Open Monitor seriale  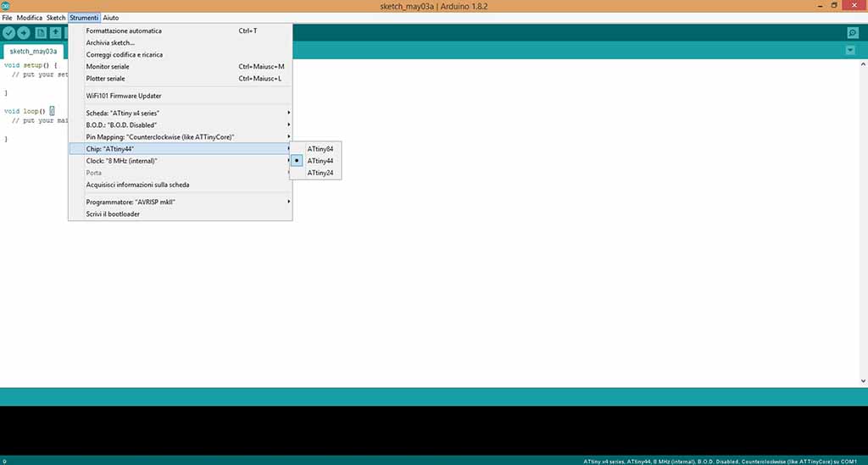click(180, 66)
